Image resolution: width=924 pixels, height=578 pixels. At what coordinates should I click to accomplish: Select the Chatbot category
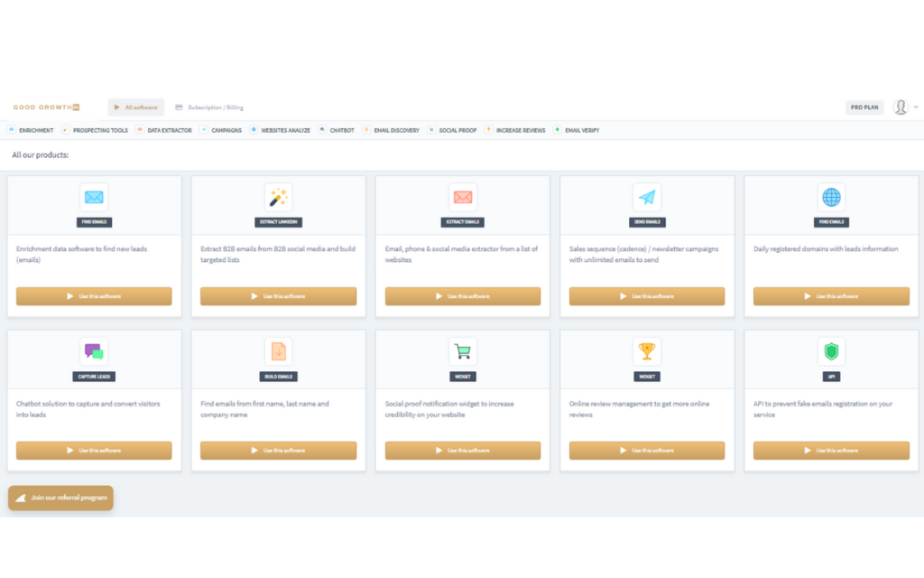pos(337,130)
